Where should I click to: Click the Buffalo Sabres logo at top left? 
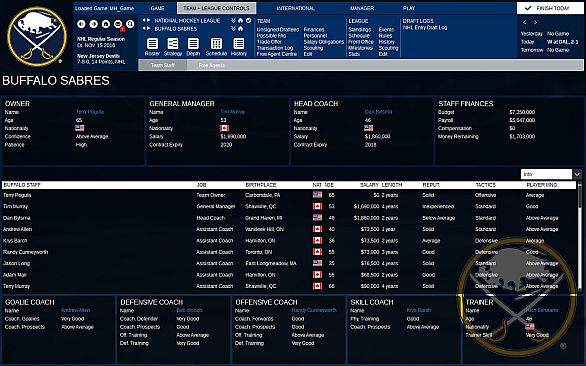(x=37, y=36)
